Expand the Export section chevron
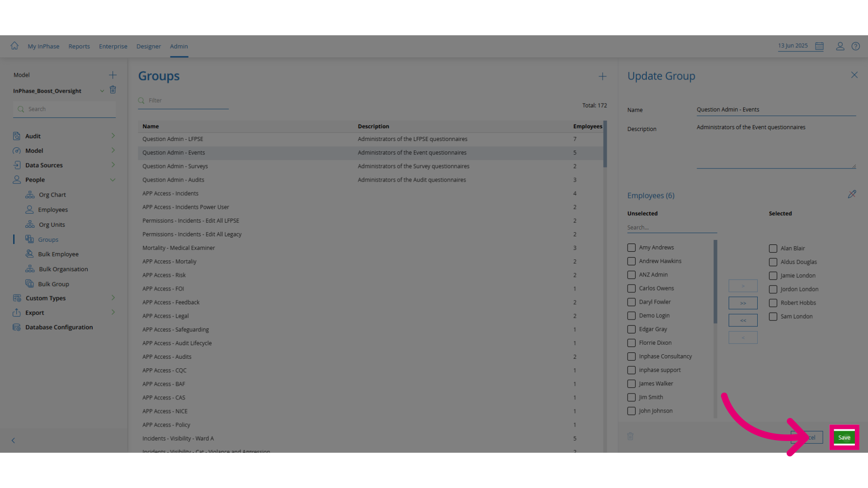Screen dimensions: 868x488 click(x=113, y=312)
